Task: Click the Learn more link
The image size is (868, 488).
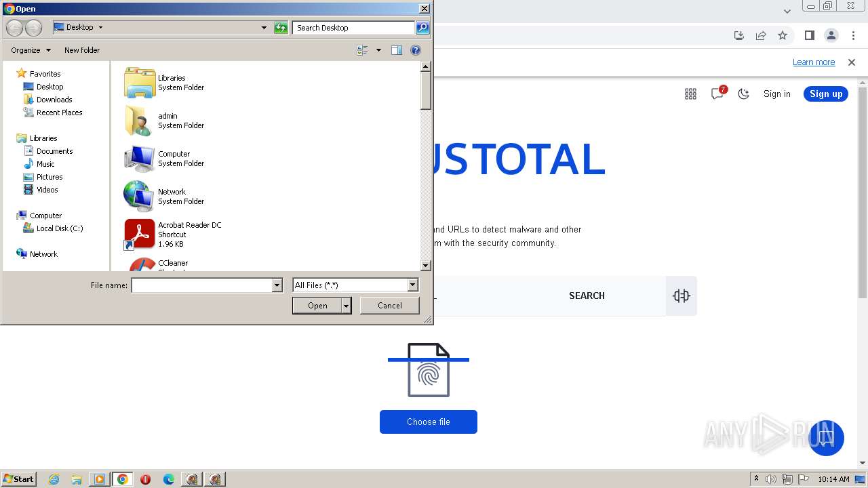Action: tap(814, 62)
